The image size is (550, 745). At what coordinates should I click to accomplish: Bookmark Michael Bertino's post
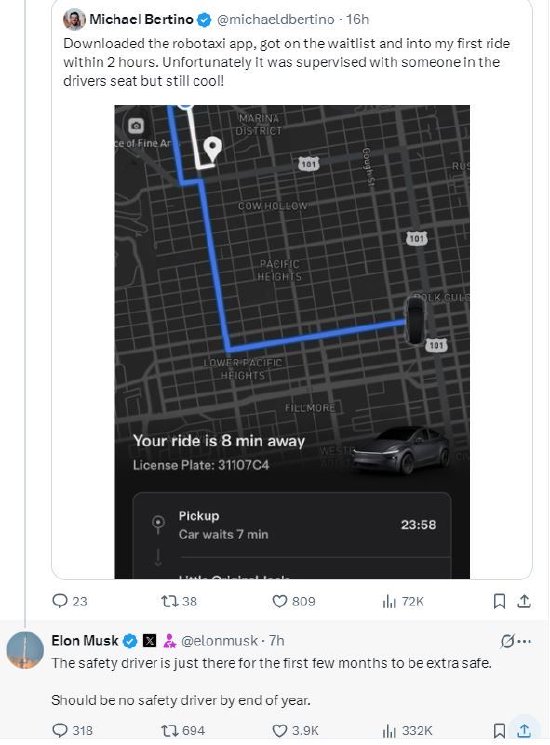(x=499, y=602)
